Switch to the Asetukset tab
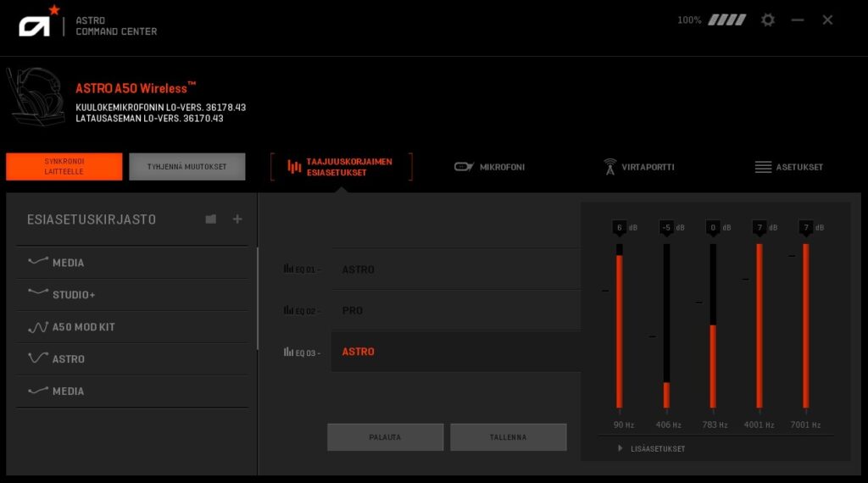 789,167
